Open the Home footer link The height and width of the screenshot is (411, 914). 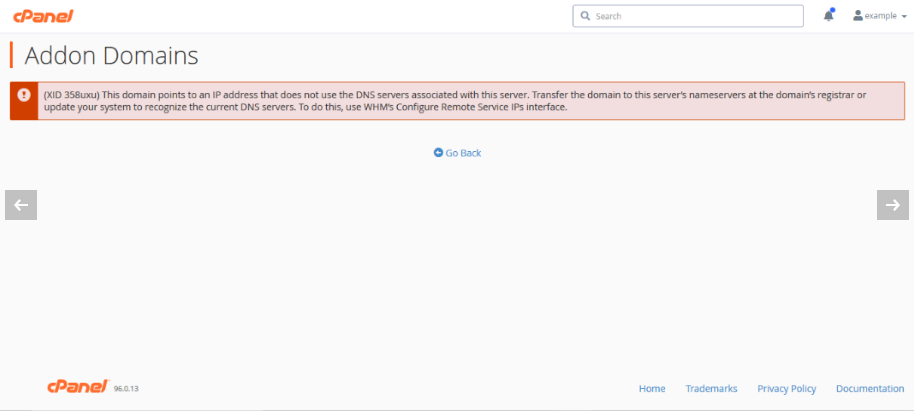point(652,389)
